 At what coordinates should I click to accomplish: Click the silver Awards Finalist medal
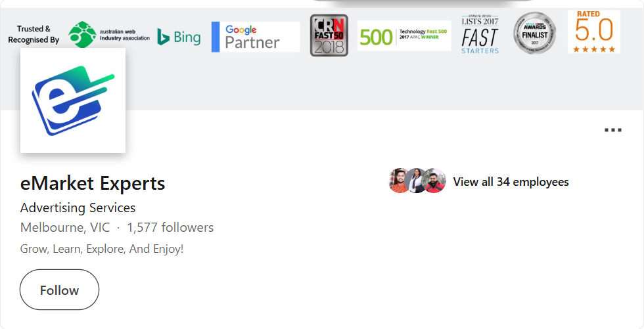tap(534, 33)
